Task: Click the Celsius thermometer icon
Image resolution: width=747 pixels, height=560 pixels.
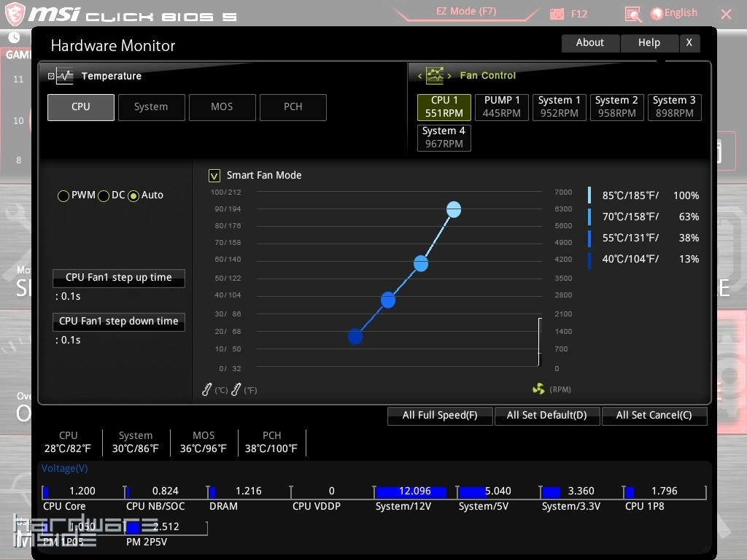Action: pos(206,389)
